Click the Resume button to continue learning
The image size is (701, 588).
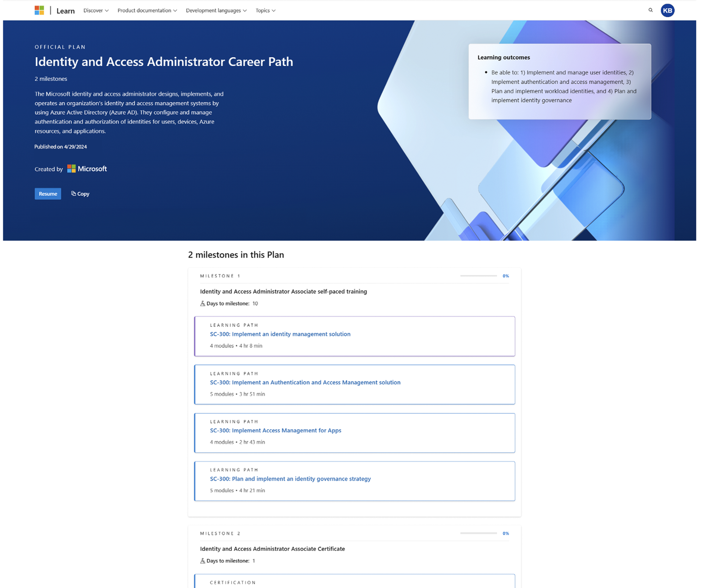48,193
